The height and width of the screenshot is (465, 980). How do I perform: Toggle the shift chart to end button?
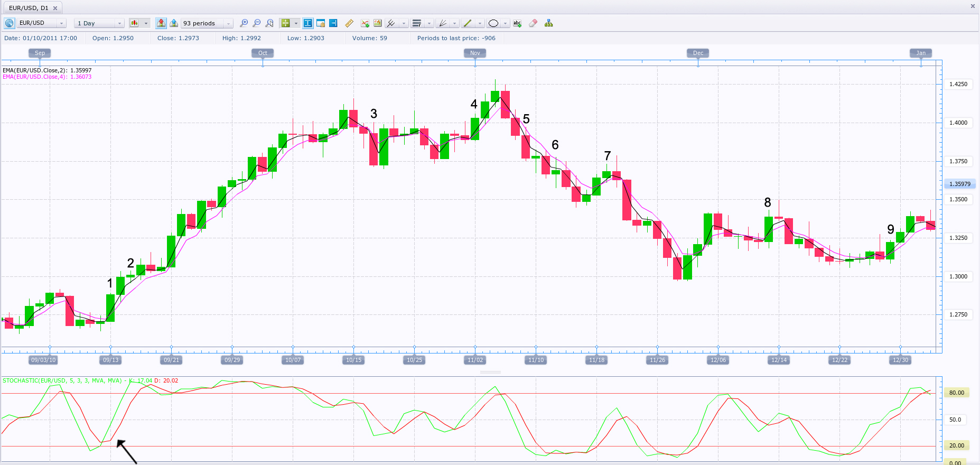pos(333,23)
